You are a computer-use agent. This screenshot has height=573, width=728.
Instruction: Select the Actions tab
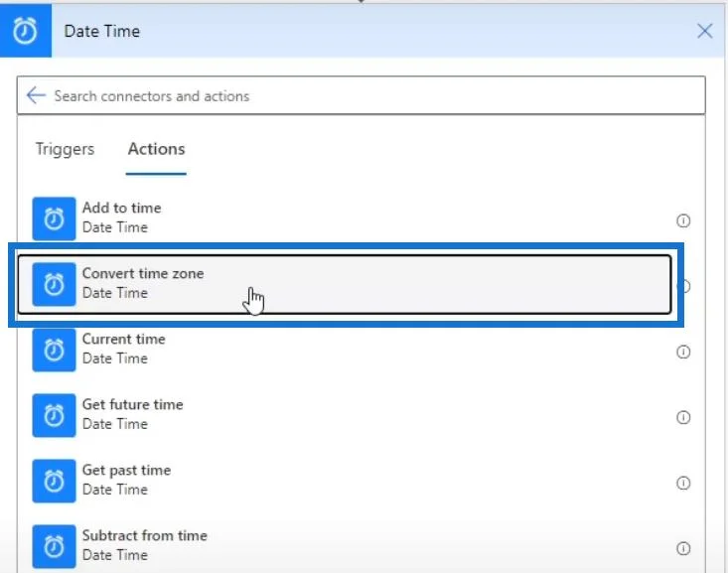click(x=156, y=149)
